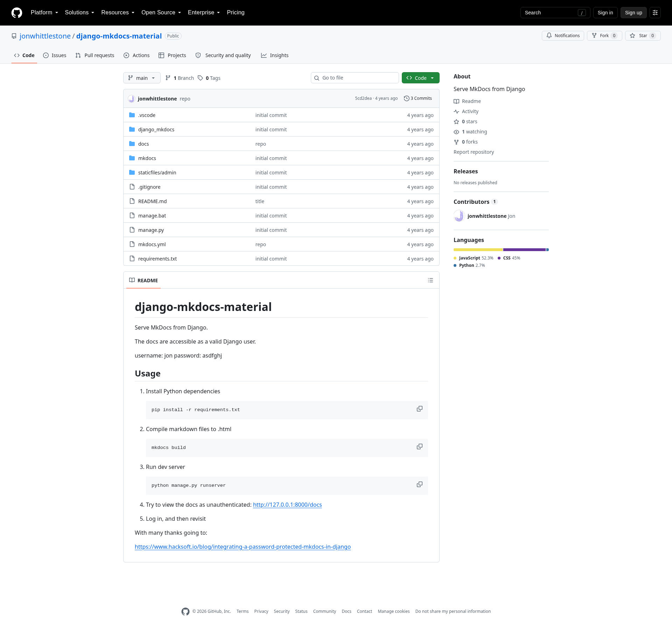
Task: Click the CSS segment of languages bar
Action: (x=524, y=250)
